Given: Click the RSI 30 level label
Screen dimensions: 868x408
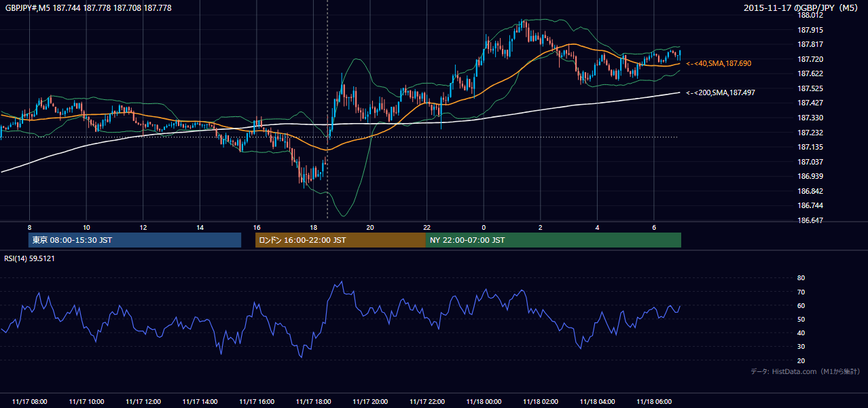Looking at the screenshot, I should click(801, 347).
